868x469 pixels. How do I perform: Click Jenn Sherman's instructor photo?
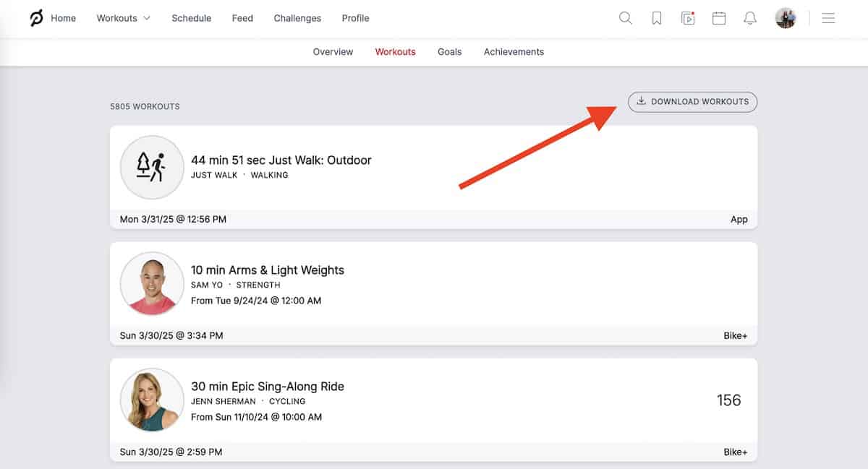(152, 400)
